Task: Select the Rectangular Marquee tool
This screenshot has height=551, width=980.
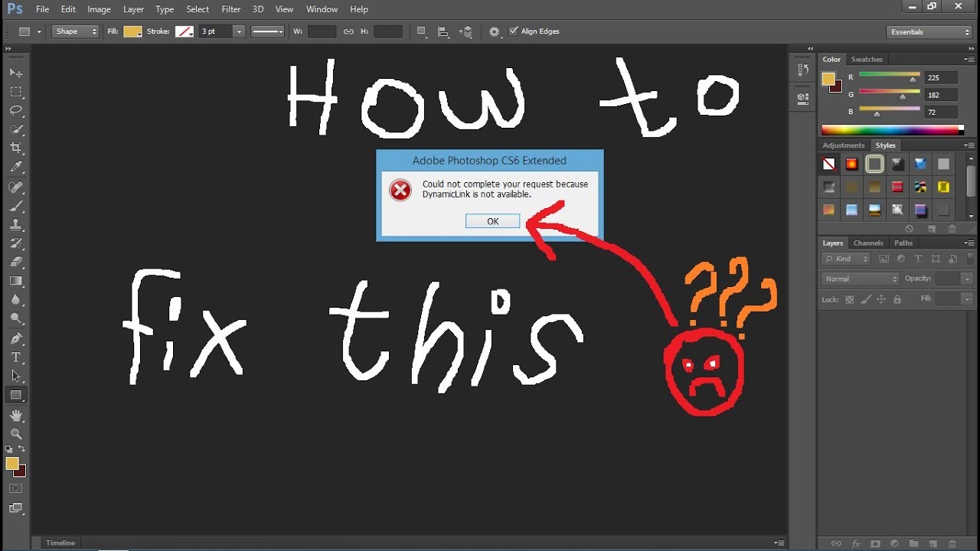Action: click(x=15, y=92)
